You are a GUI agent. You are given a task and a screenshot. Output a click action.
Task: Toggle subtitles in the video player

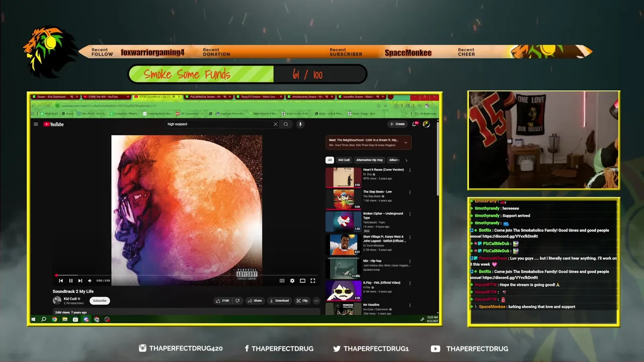tap(282, 281)
